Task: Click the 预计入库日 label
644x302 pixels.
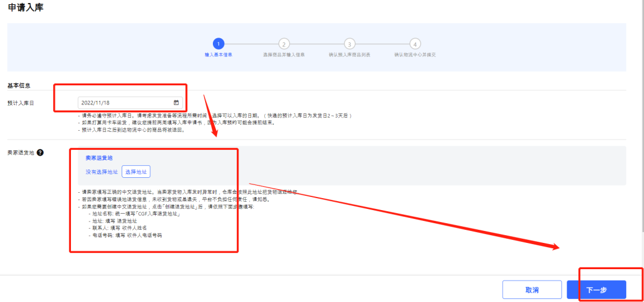Action: coord(20,103)
